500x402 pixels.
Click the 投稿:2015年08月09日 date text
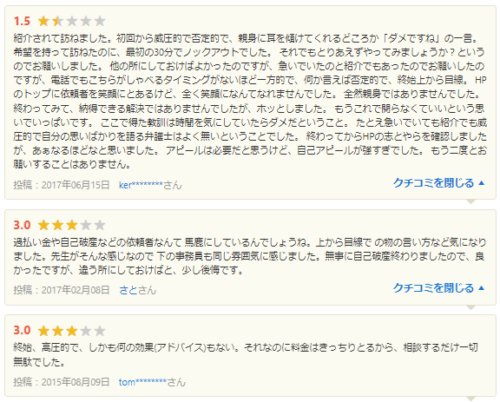coord(61,382)
